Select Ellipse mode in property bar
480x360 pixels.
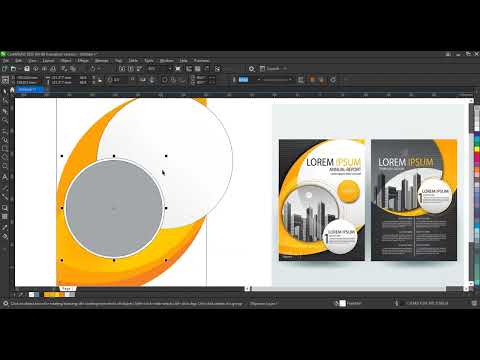click(165, 80)
